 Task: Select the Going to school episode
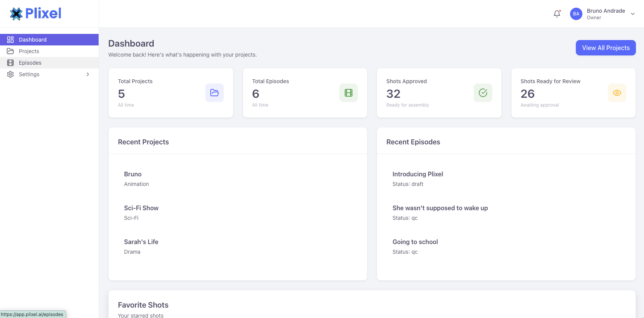point(415,242)
